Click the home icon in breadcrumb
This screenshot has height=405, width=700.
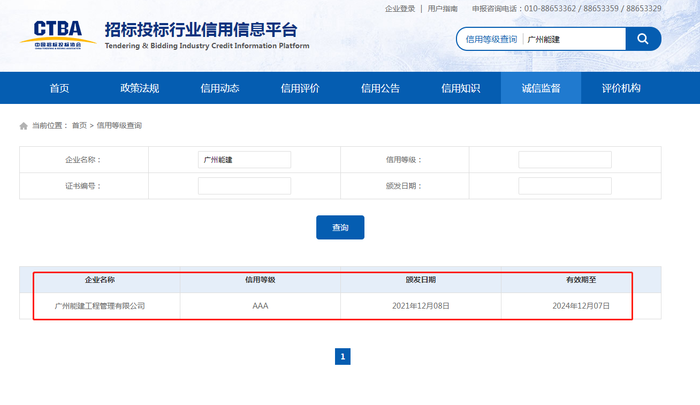(24, 126)
